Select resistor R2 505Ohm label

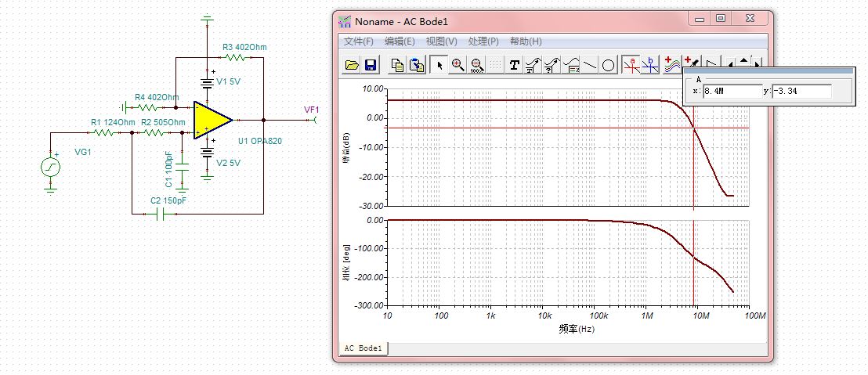click(x=163, y=122)
